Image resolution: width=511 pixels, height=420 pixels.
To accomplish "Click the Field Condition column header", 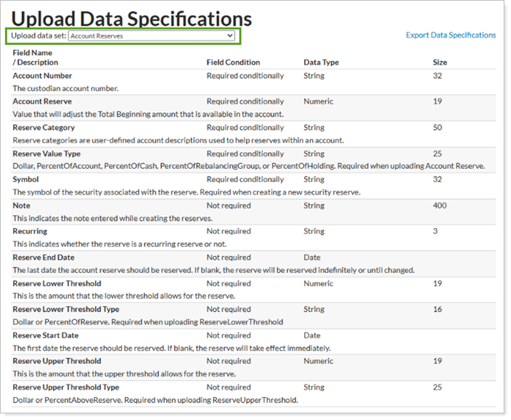I will [233, 62].
